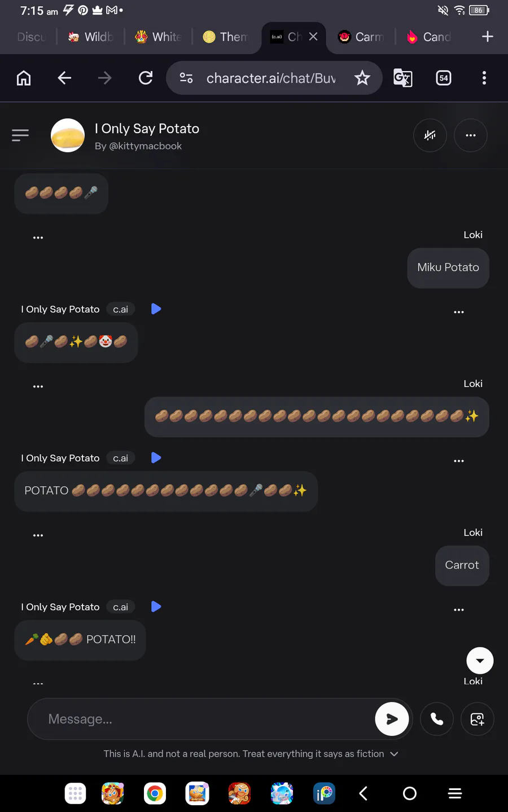Switch to the Carm browser tab

[x=361, y=37]
